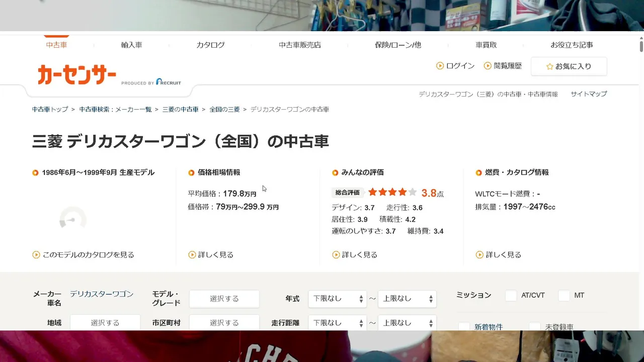Image resolution: width=644 pixels, height=362 pixels.
Task: Go to 中古車トップ breadcrumb
Action: 50,109
